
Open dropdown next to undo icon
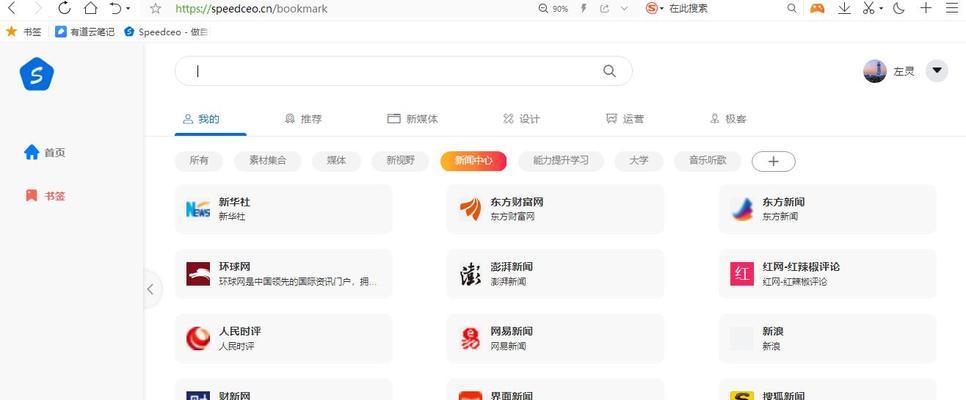128,9
